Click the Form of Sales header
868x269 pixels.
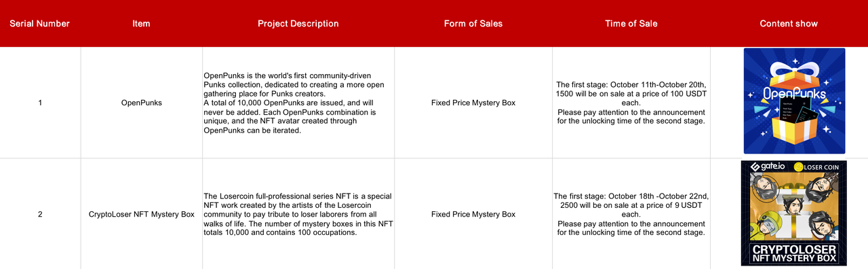(x=473, y=23)
